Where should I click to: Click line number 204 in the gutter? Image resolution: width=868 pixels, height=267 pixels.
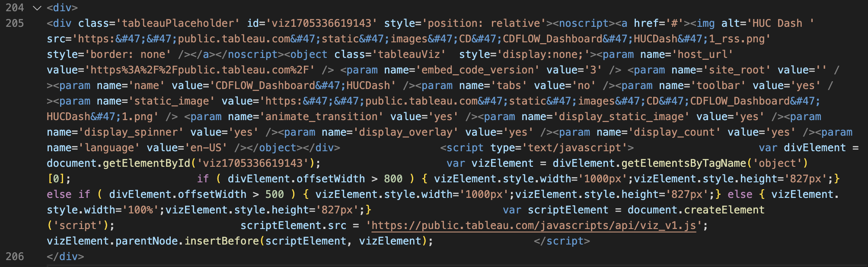click(x=15, y=8)
